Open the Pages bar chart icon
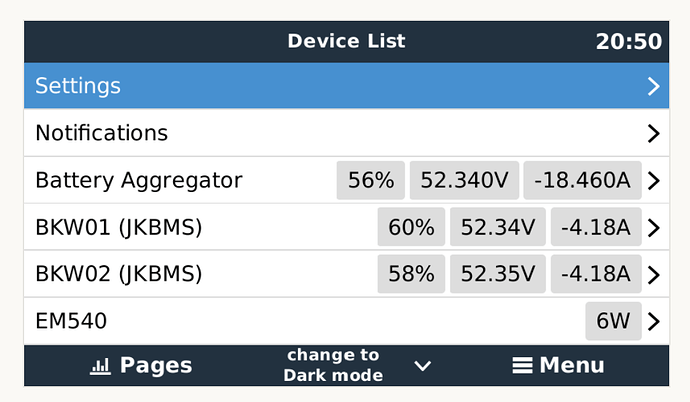Screen dimensions: 690x402 tap(100, 366)
